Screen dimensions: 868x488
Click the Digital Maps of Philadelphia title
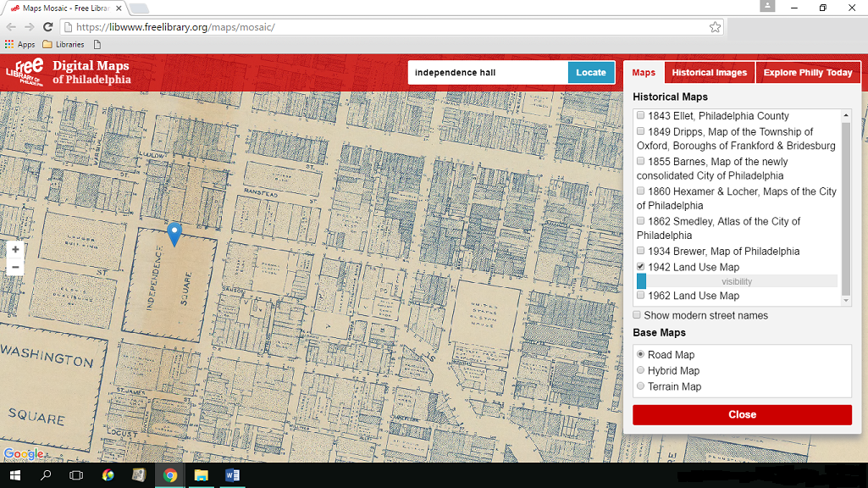coord(91,73)
